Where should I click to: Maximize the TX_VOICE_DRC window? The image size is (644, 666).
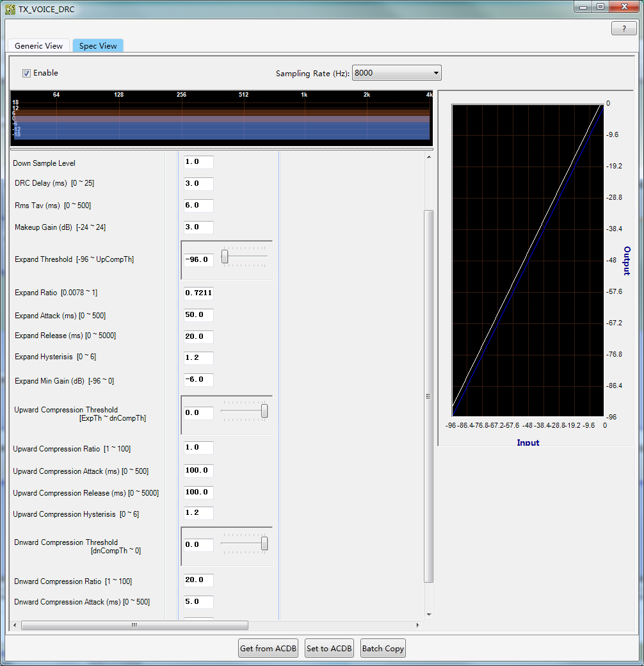[x=600, y=7]
